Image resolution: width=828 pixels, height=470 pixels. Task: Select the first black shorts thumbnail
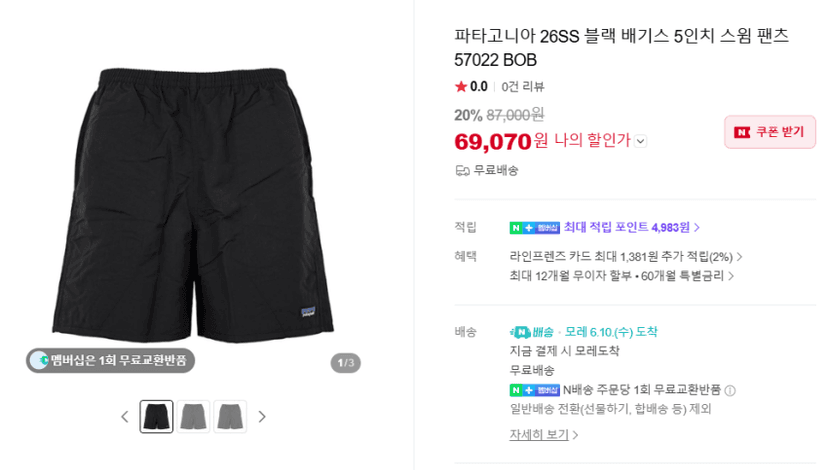(156, 417)
